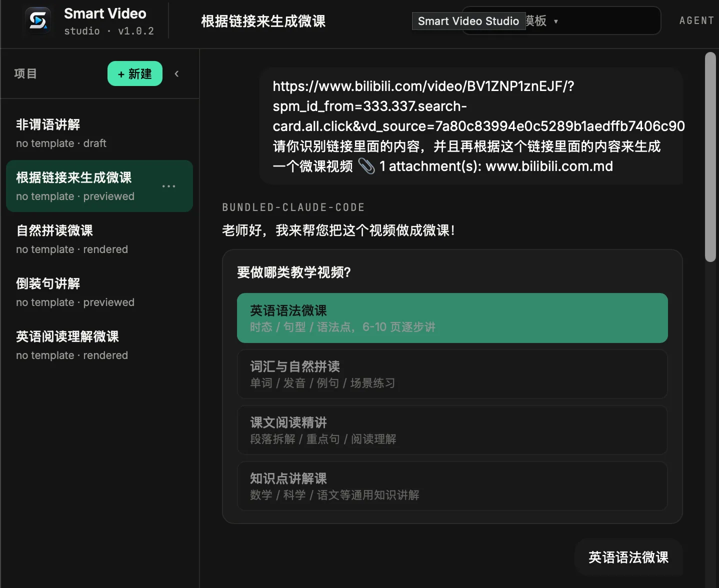Click the www.bilibili.com.md attachment name
This screenshot has width=719, height=588.
click(549, 166)
